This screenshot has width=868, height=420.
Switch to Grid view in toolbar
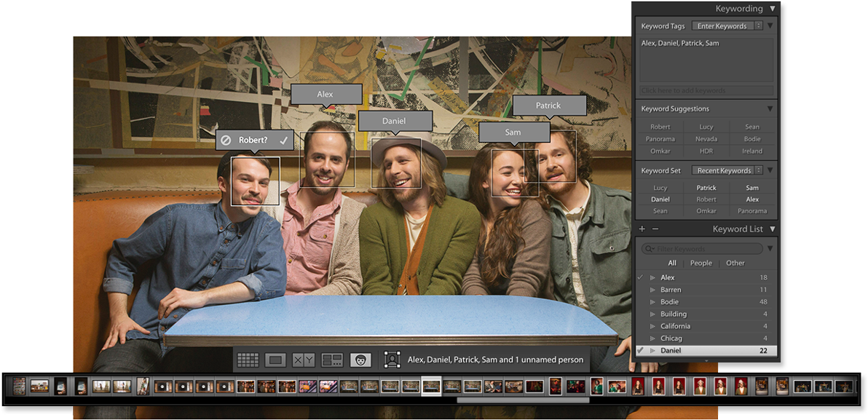pos(248,360)
